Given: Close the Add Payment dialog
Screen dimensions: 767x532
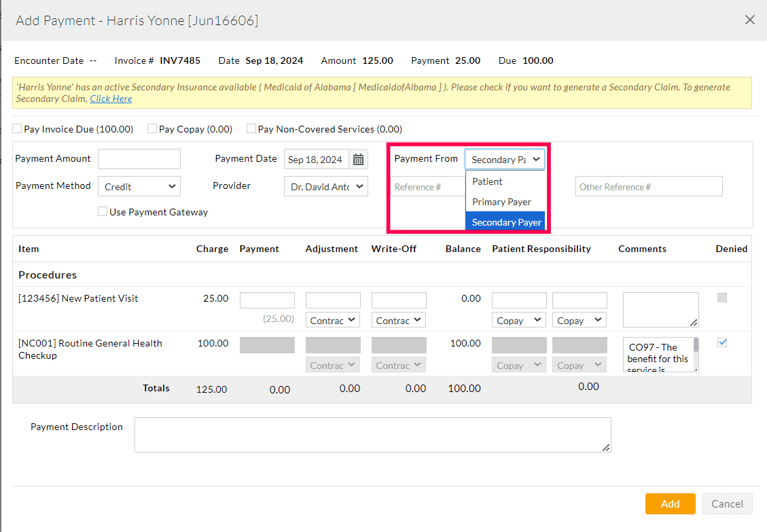Looking at the screenshot, I should [749, 20].
